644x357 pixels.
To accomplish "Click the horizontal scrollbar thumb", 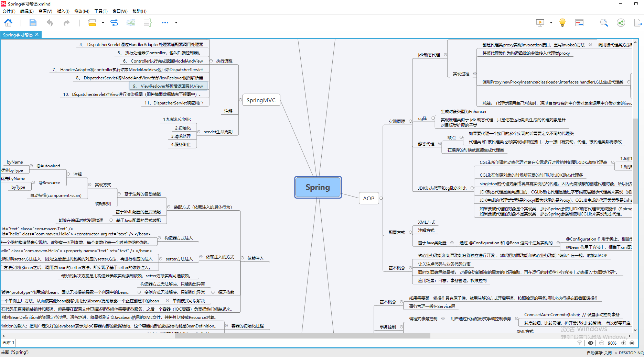I will [302, 336].
